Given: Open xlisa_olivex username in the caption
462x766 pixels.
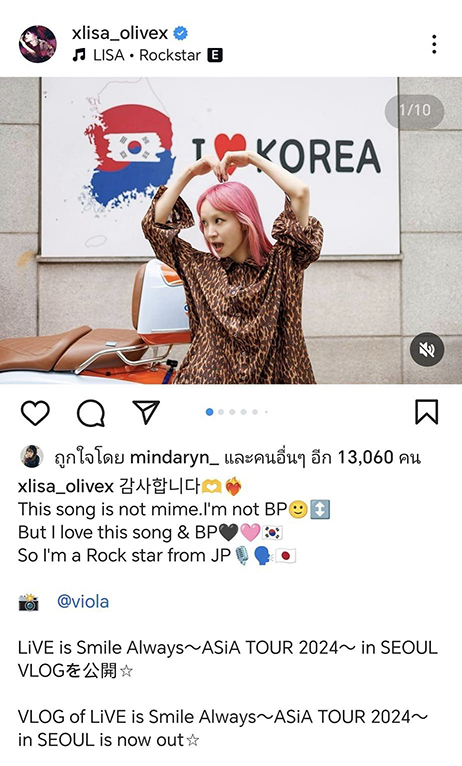Looking at the screenshot, I should pos(65,486).
